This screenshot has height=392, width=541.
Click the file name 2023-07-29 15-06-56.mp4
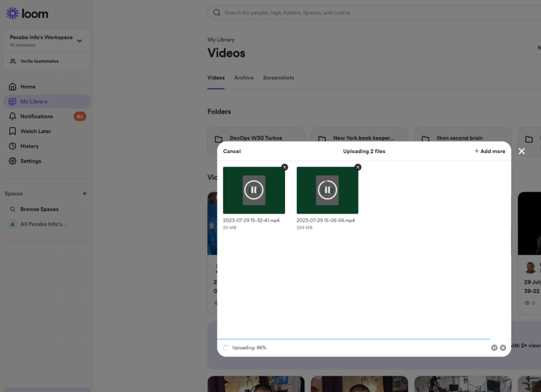(325, 220)
